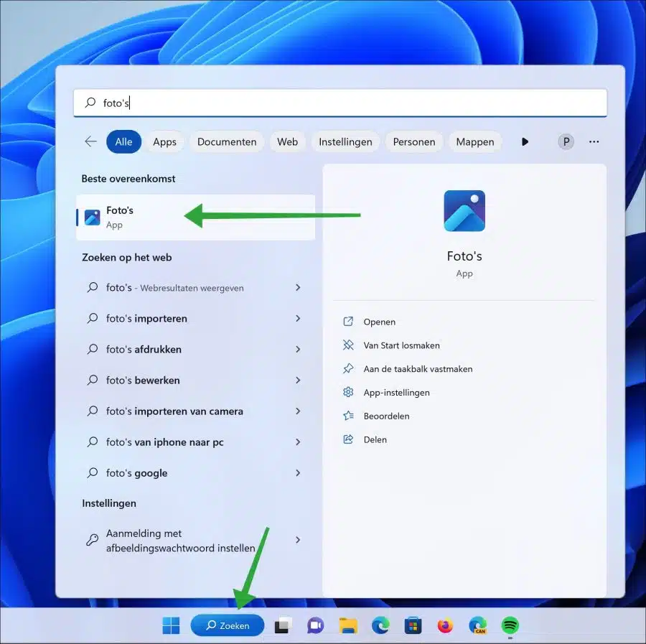646x644 pixels.
Task: Open the P user profile avatar
Action: tap(566, 141)
